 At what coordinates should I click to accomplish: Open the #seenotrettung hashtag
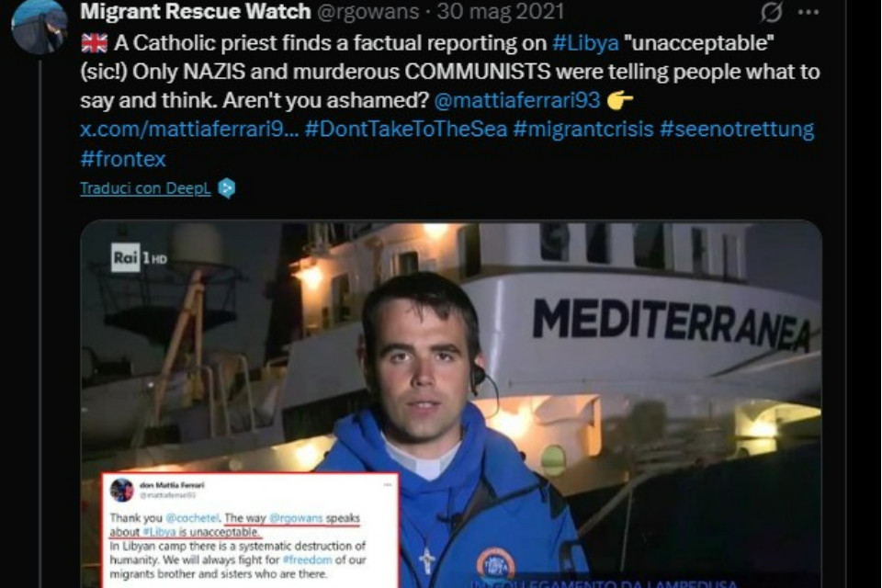737,130
